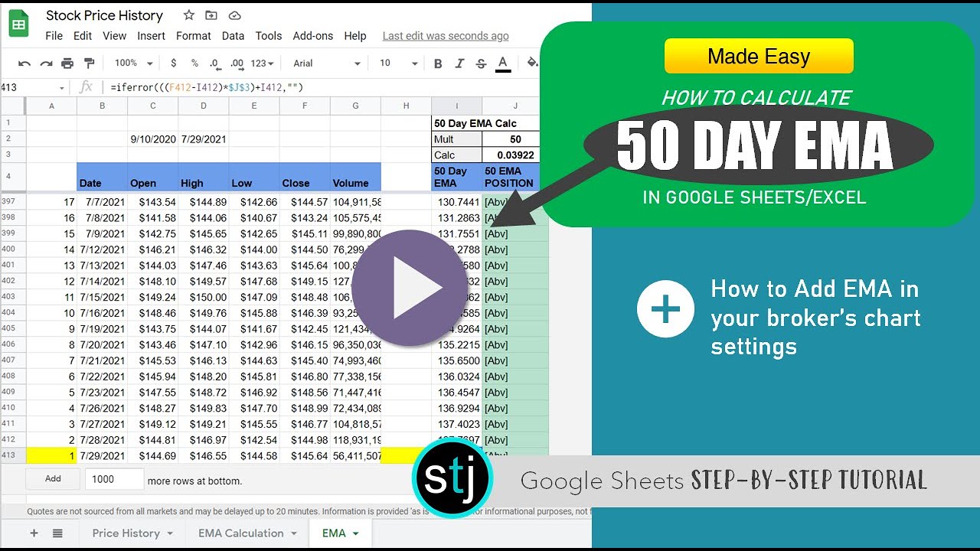Click the Volume column header cell
The width and height of the screenshot is (980, 551).
pos(355,177)
